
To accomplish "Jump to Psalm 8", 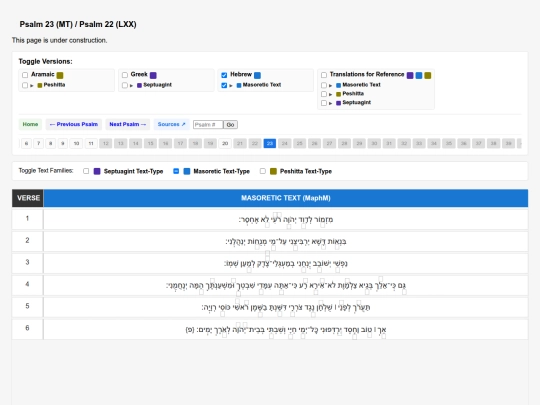I will pos(51,144).
